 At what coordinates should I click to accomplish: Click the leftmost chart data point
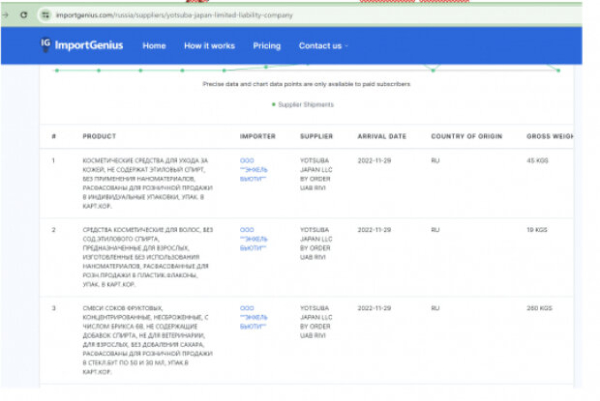57,70
